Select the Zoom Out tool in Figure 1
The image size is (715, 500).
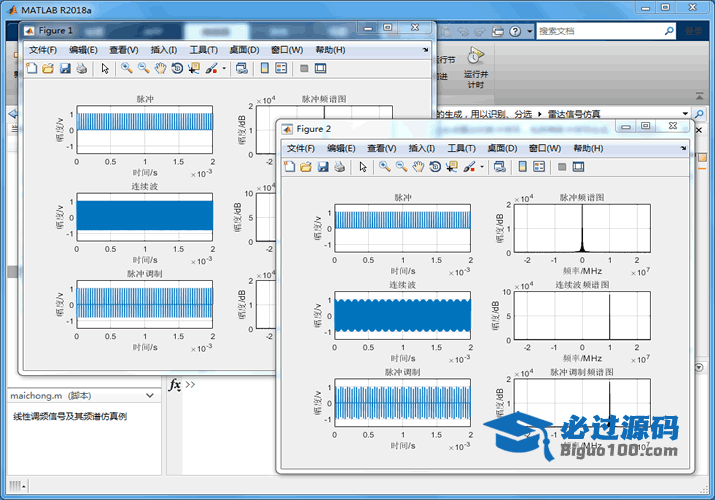tap(144, 68)
